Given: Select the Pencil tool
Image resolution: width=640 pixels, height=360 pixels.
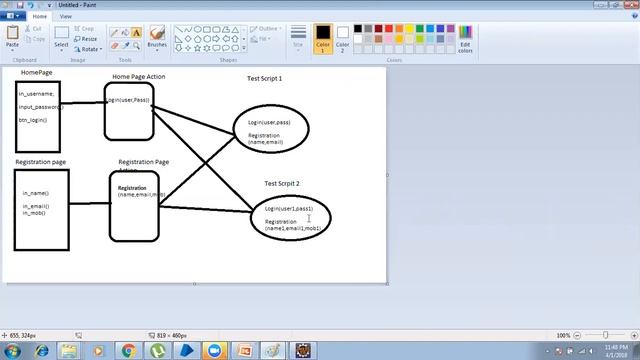Looking at the screenshot, I should coord(114,33).
